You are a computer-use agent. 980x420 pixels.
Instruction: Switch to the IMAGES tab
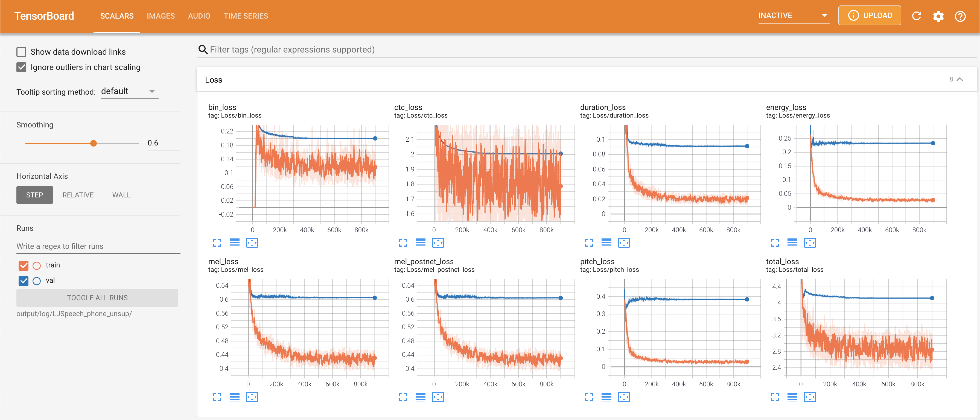pos(161,16)
